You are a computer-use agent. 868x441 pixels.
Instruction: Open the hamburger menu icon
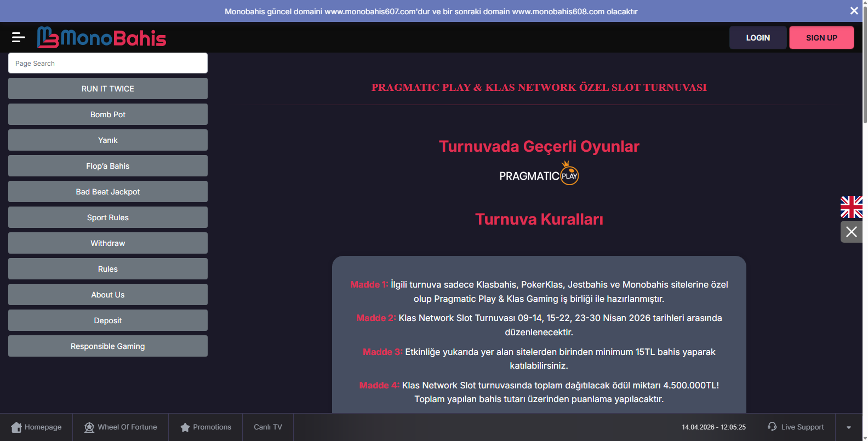tap(18, 37)
